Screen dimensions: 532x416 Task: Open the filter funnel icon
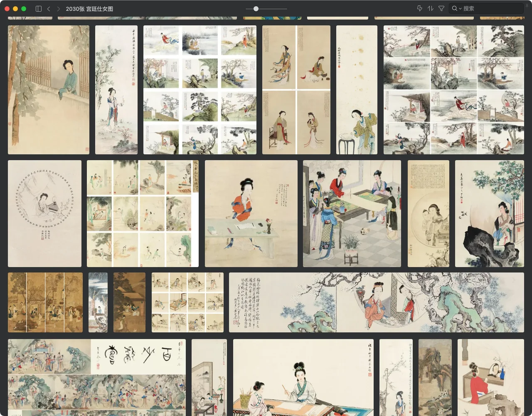pos(441,8)
